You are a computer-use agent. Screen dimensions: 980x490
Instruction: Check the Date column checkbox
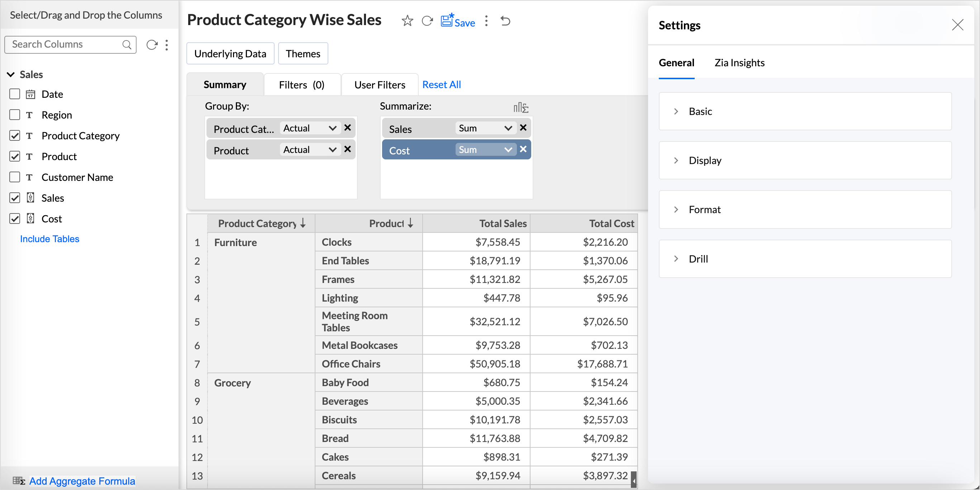click(14, 94)
